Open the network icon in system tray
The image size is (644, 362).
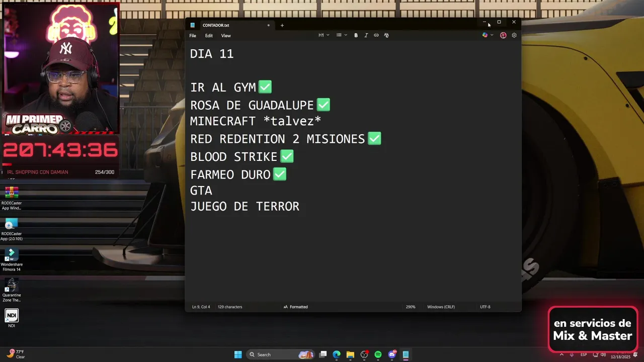click(x=595, y=354)
